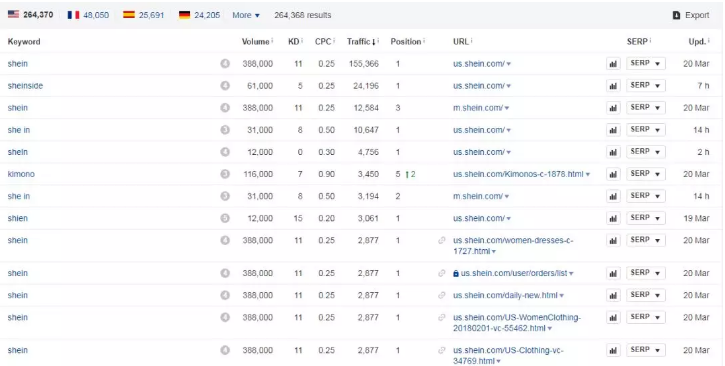Sort by the KD column header
Image resolution: width=725 pixels, height=366 pixels.
tap(294, 42)
